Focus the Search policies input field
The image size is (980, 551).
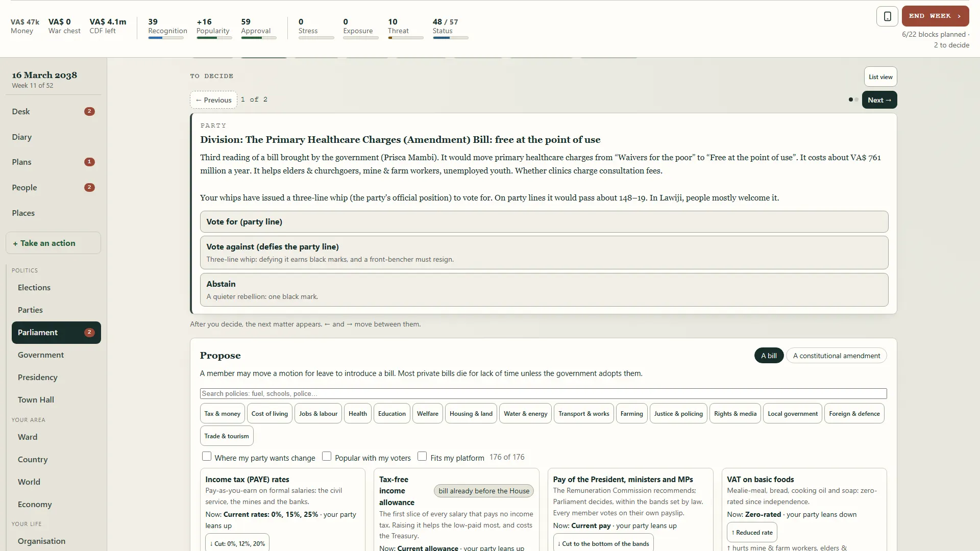543,394
